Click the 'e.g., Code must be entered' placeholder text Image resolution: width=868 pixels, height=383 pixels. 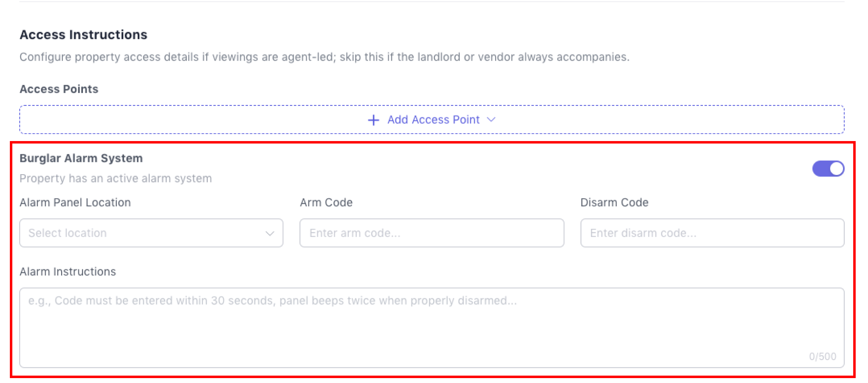click(272, 301)
